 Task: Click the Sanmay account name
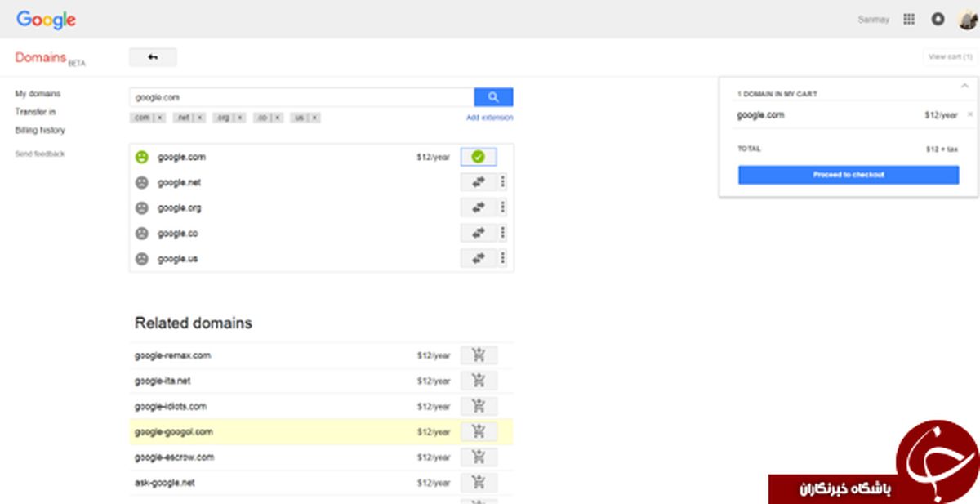click(873, 20)
